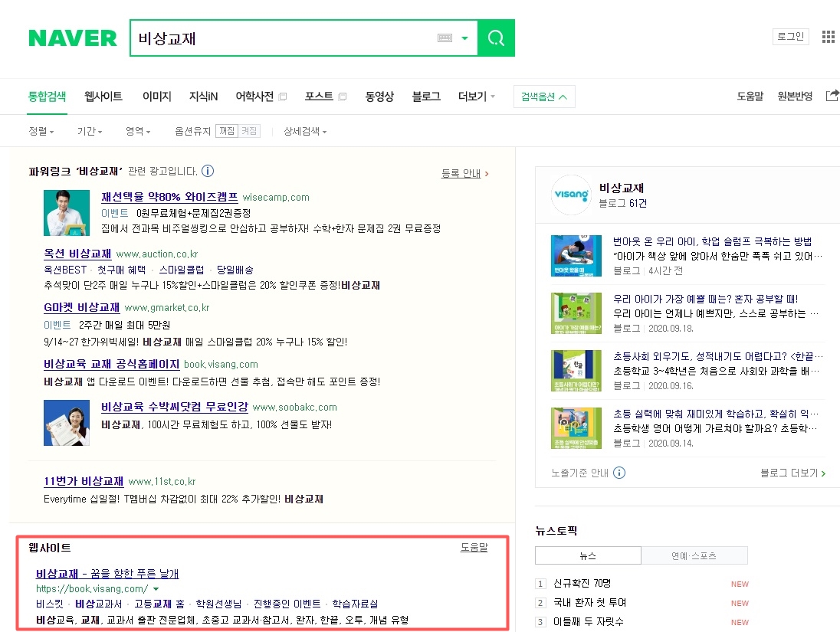Open the apps grid icon
Image resolution: width=840 pixels, height=632 pixels.
tap(829, 37)
